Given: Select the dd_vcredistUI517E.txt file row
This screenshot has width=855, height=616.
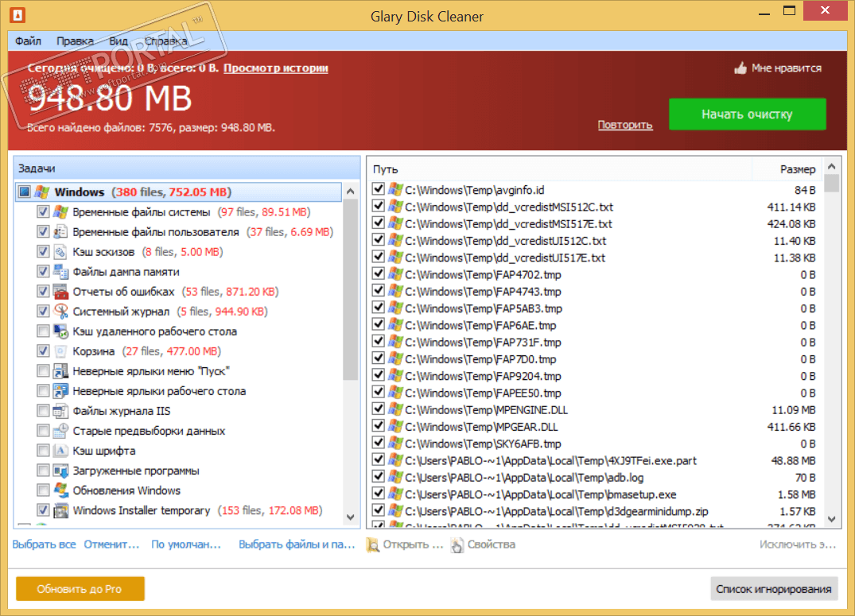Looking at the screenshot, I should click(x=596, y=258).
